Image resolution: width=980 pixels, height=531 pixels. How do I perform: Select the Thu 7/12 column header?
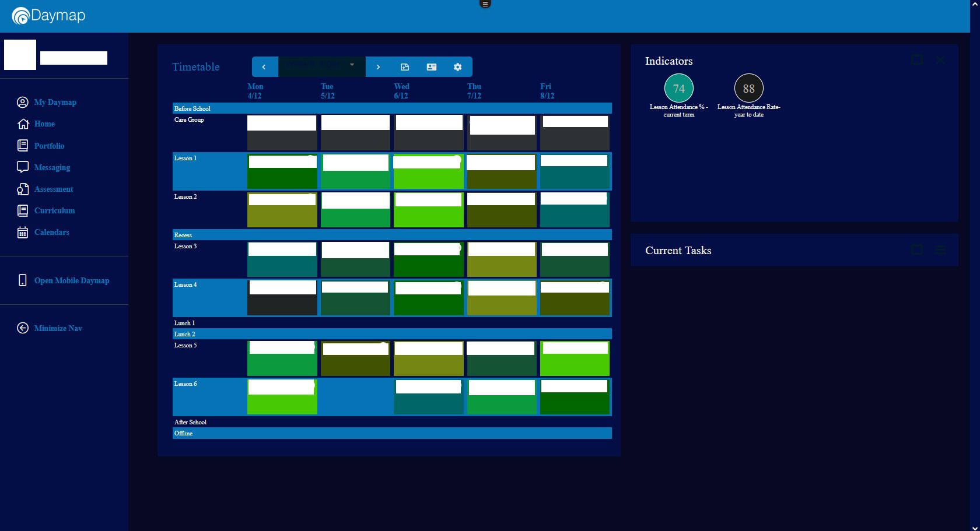(474, 91)
